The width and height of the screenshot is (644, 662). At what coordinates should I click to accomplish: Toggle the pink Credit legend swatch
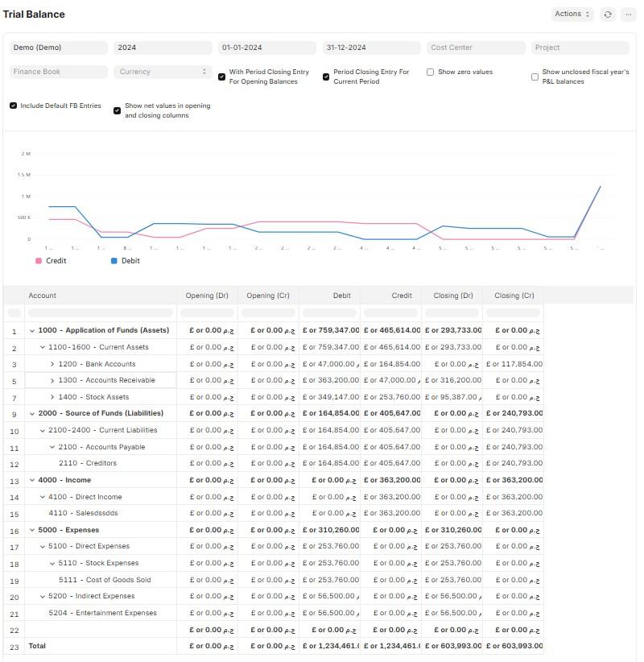(39, 261)
